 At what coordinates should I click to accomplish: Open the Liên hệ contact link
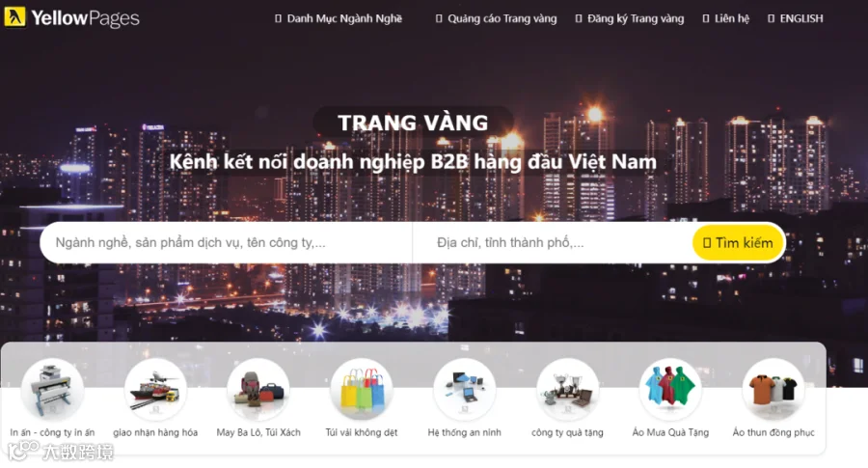(x=725, y=19)
